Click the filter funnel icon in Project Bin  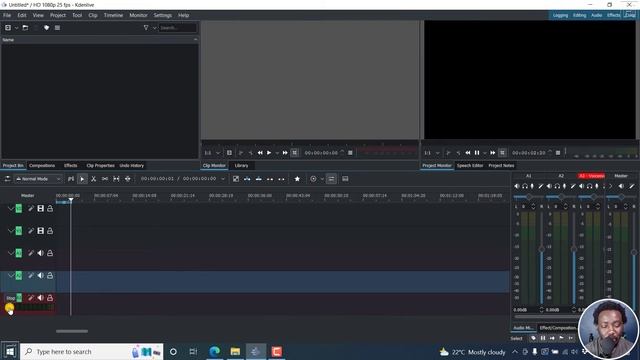click(146, 28)
